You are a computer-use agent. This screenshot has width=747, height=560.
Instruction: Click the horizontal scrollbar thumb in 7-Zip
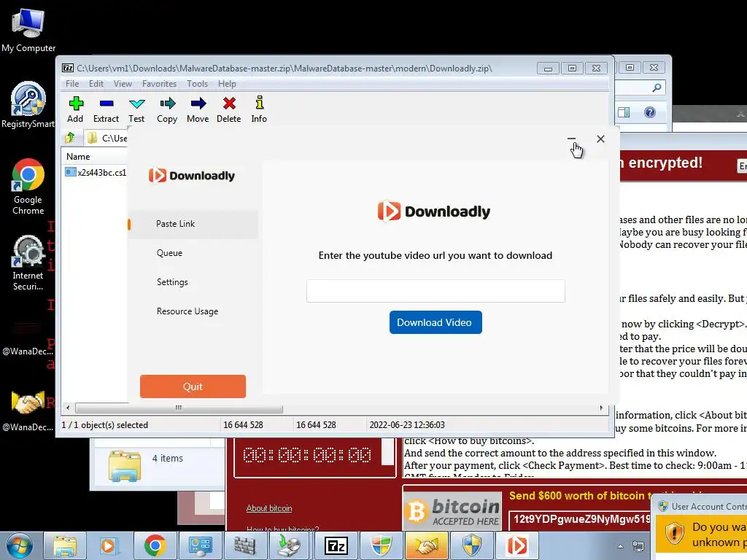point(179,408)
